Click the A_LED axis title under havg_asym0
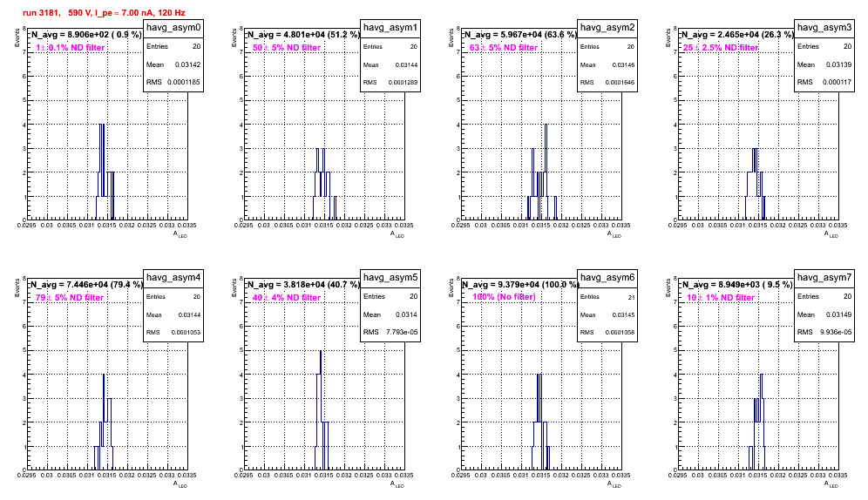The width and height of the screenshot is (868, 500). (x=180, y=234)
